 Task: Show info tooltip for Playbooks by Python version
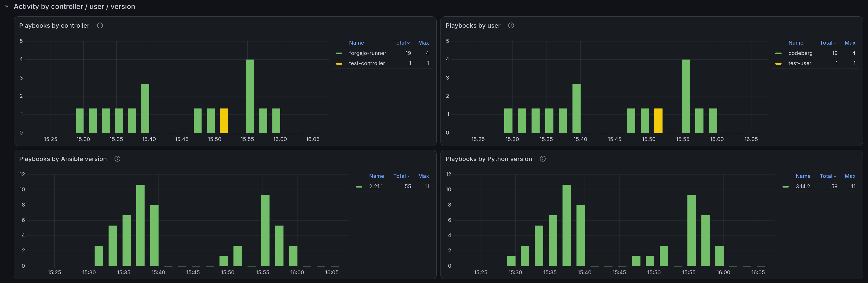point(542,159)
